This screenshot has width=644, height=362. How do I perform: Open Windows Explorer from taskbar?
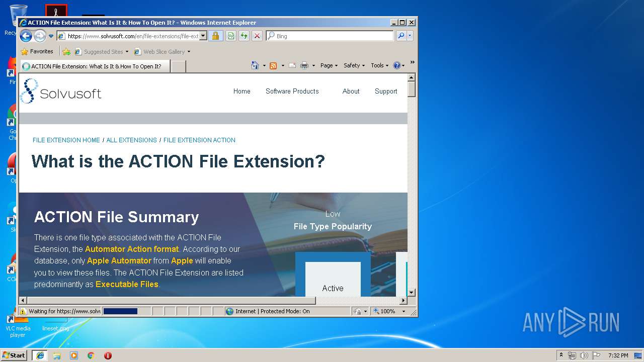pos(57,355)
